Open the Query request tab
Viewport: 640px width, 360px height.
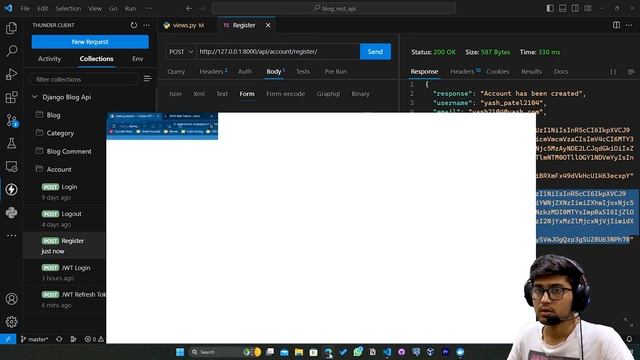click(x=176, y=71)
